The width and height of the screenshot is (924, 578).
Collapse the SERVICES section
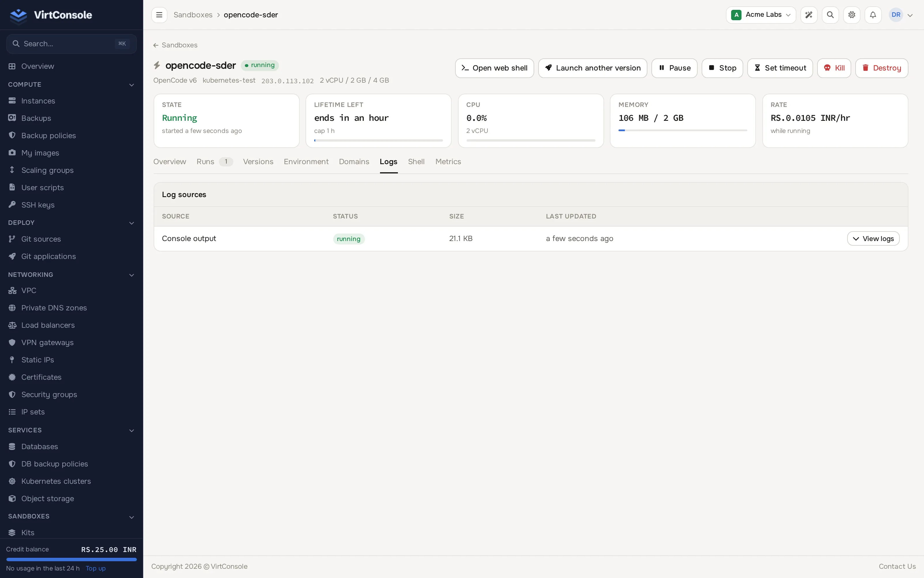click(x=131, y=430)
